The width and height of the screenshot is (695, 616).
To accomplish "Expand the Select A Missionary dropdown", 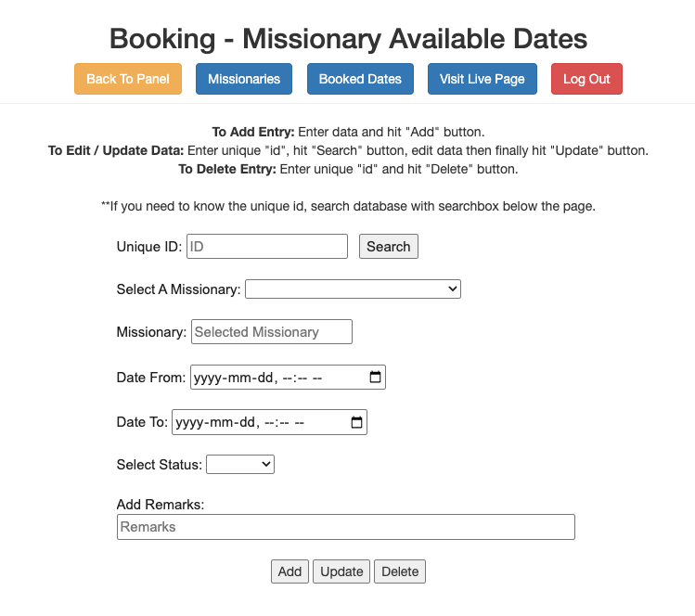I will pyautogui.click(x=353, y=289).
